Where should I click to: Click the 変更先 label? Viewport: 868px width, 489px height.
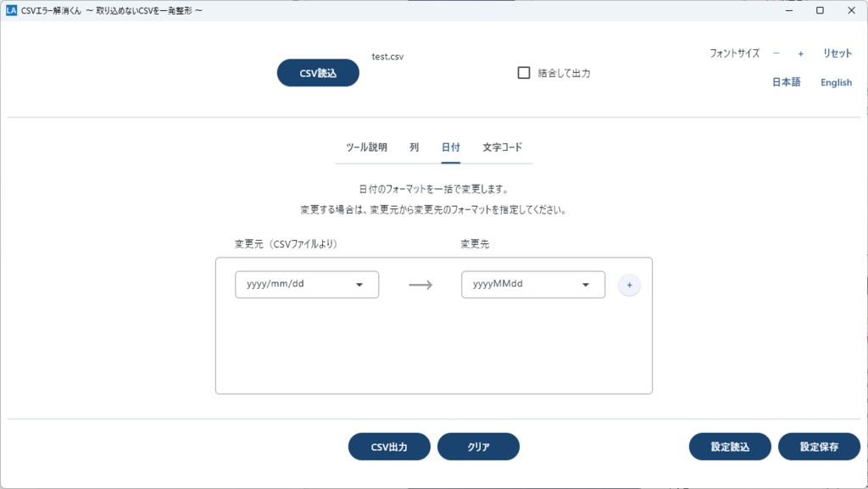point(475,244)
